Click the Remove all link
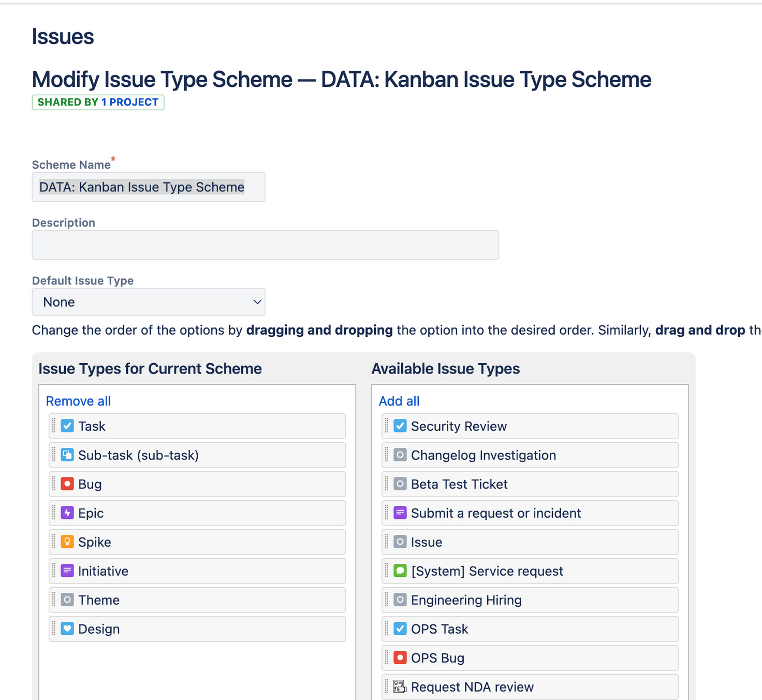762x700 pixels. point(78,400)
